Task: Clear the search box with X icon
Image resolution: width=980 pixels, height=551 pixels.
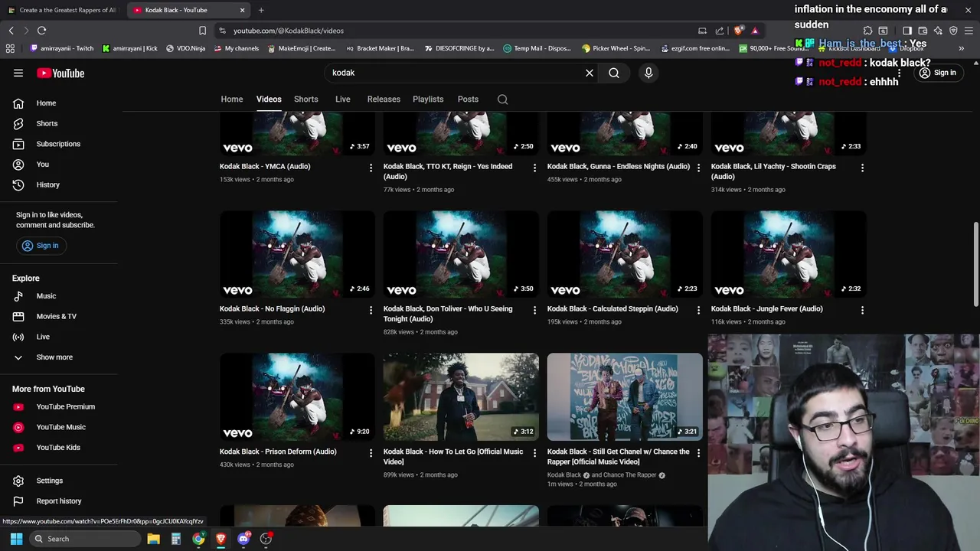Action: (590, 73)
